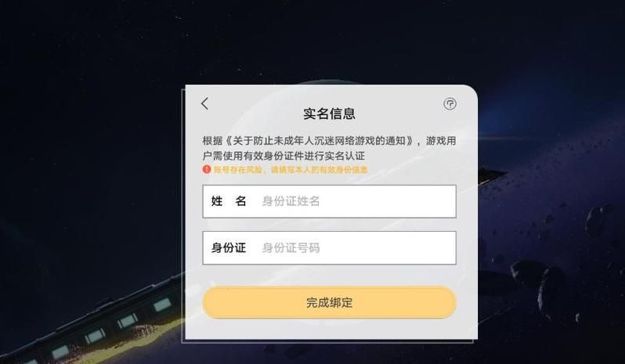Focus the 身份证 number input field
Screen dimensions: 625x364
[x=329, y=247]
